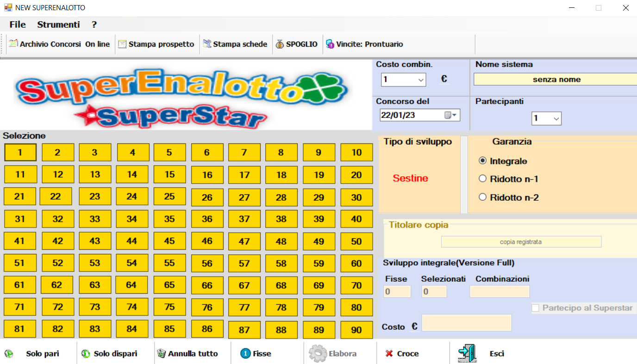The height and width of the screenshot is (364, 637).
Task: Toggle number 36 in the selection
Action: coord(207,219)
